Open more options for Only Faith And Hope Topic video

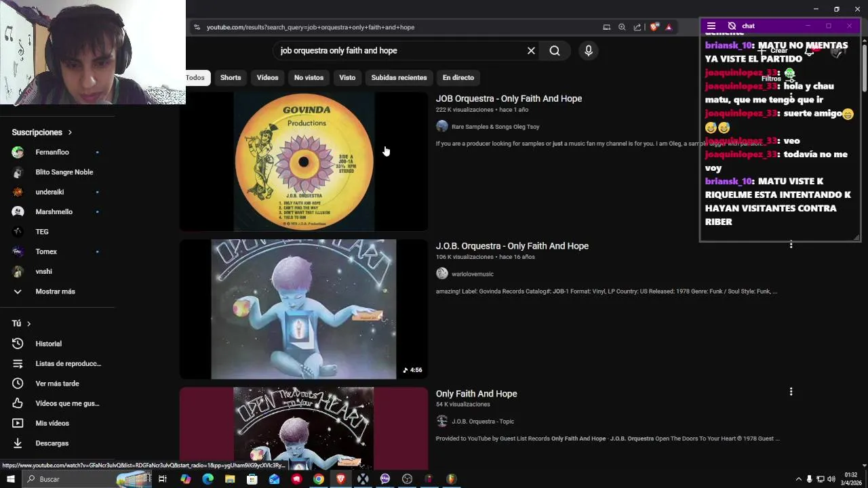click(791, 392)
